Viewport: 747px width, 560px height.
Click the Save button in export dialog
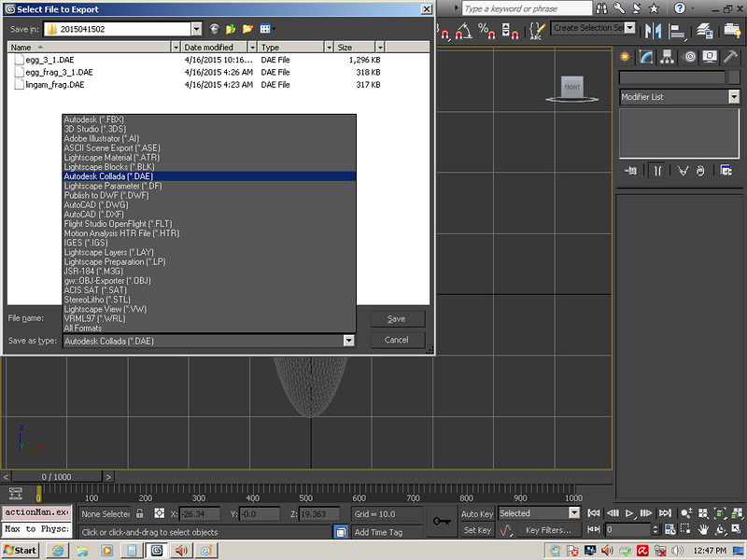396,318
